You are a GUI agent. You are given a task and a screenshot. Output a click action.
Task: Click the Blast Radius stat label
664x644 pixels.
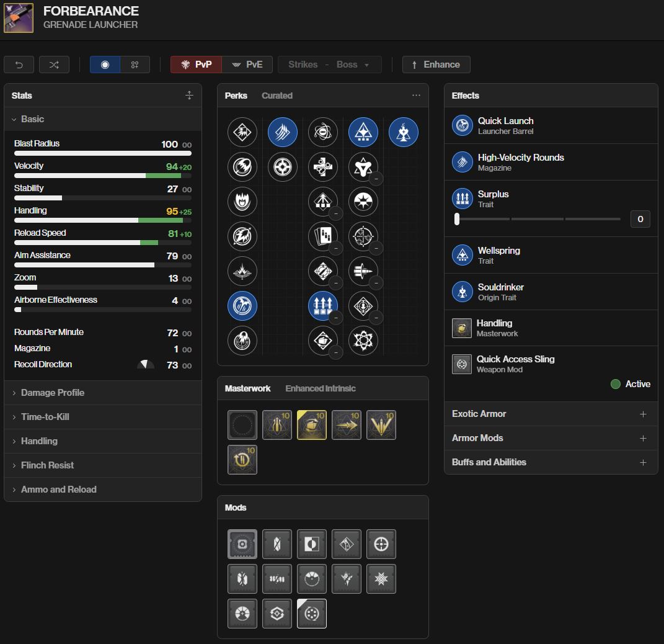[37, 144]
